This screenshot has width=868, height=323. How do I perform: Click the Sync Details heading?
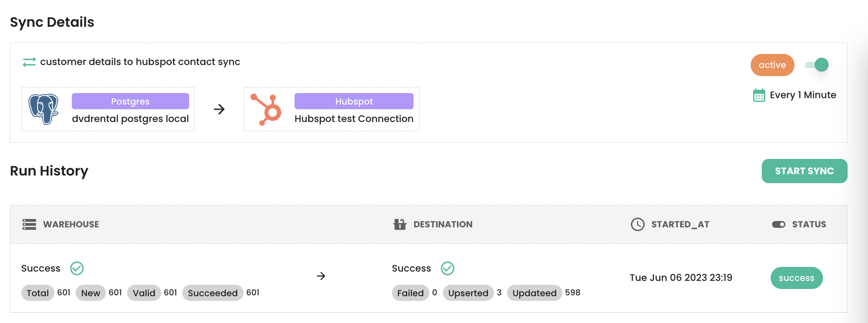point(52,22)
